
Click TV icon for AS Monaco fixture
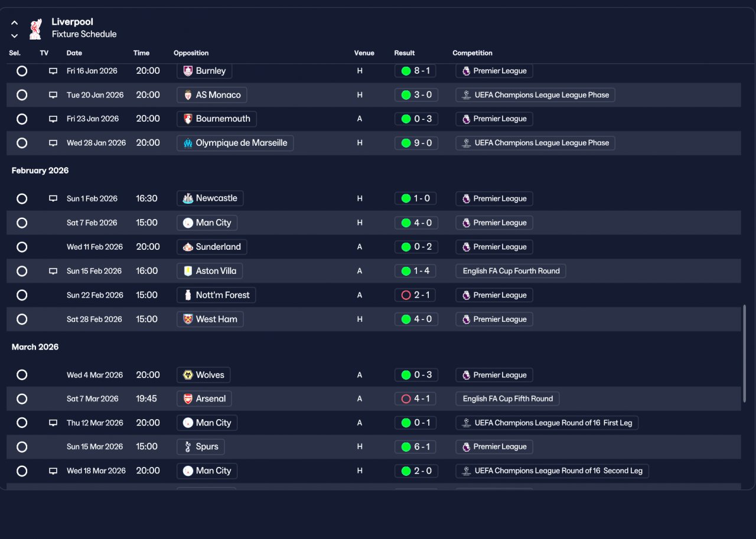53,95
